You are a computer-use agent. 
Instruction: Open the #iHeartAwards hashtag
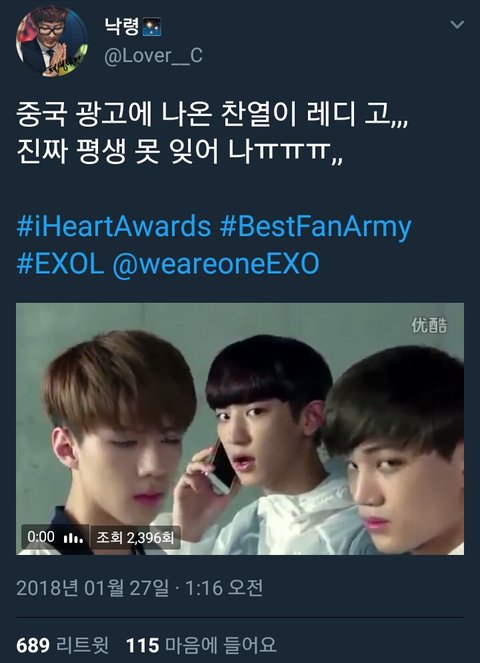point(114,226)
